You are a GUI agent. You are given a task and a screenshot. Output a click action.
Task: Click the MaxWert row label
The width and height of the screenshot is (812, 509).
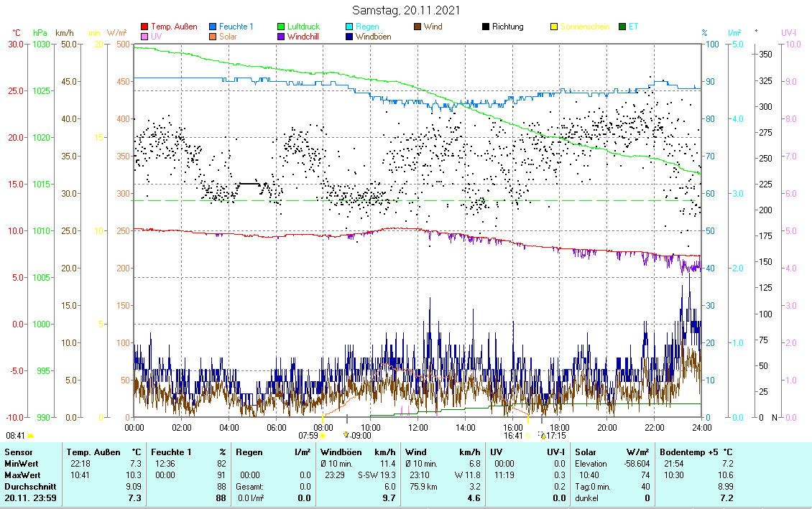click(x=22, y=475)
